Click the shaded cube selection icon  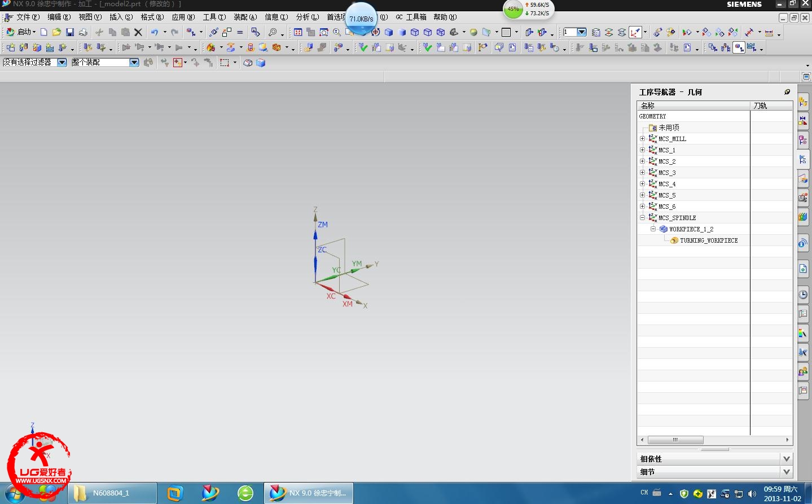[261, 63]
